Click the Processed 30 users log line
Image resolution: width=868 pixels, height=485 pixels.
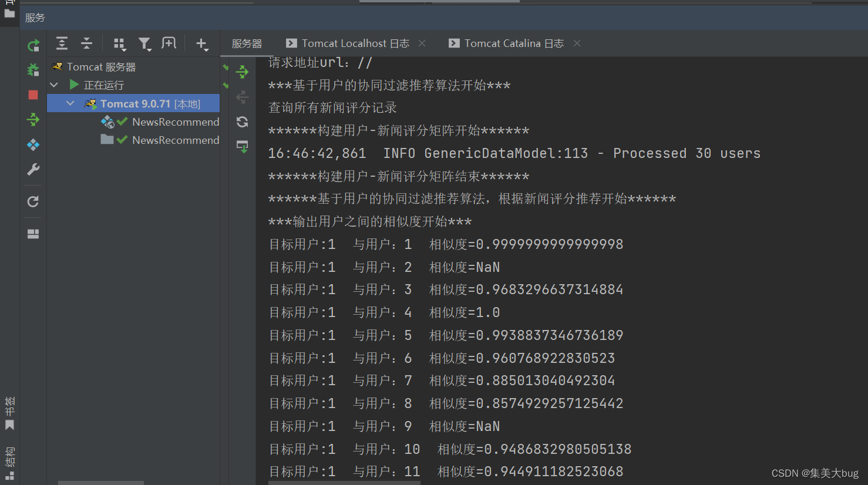pos(514,153)
